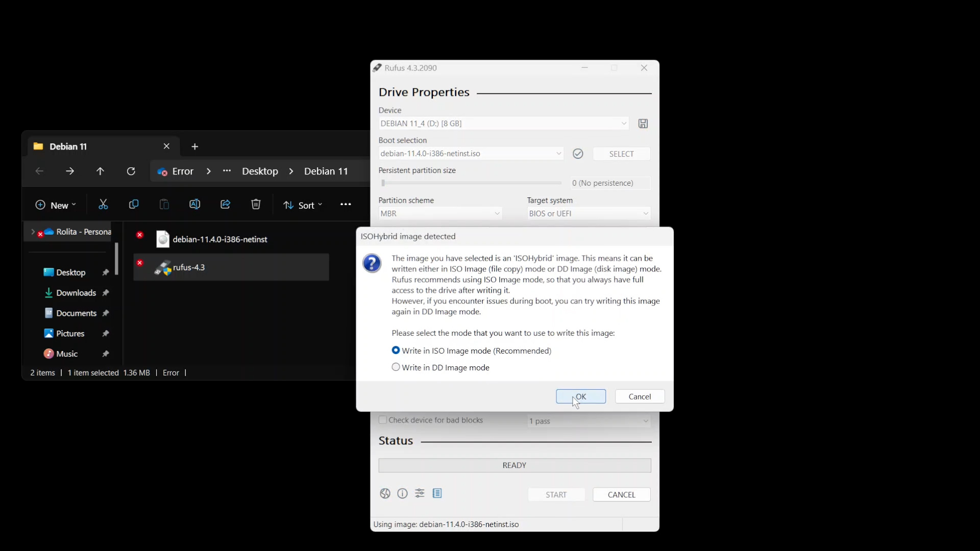980x551 pixels.
Task: Click the breadcrumb ellipsis in address bar
Action: pos(227,171)
